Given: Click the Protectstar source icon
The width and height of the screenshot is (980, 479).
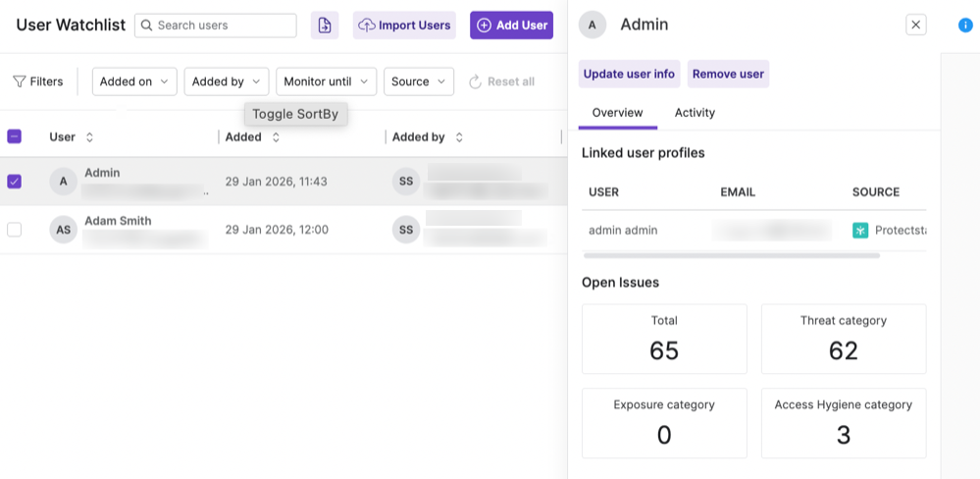Looking at the screenshot, I should [860, 231].
